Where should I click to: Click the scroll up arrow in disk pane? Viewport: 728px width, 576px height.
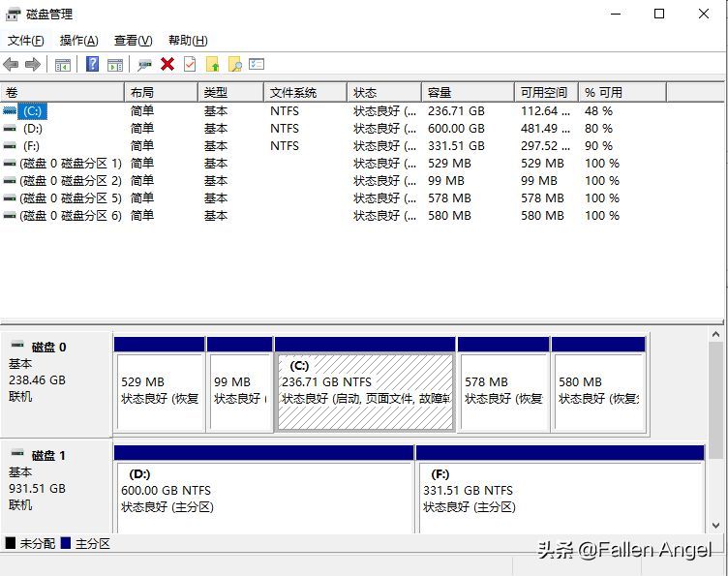click(x=716, y=334)
